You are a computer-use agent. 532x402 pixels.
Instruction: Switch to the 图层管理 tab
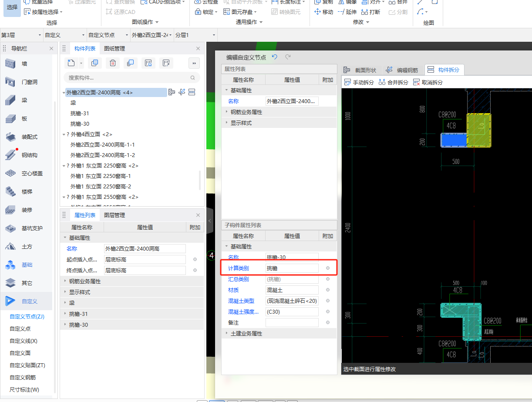(x=114, y=215)
